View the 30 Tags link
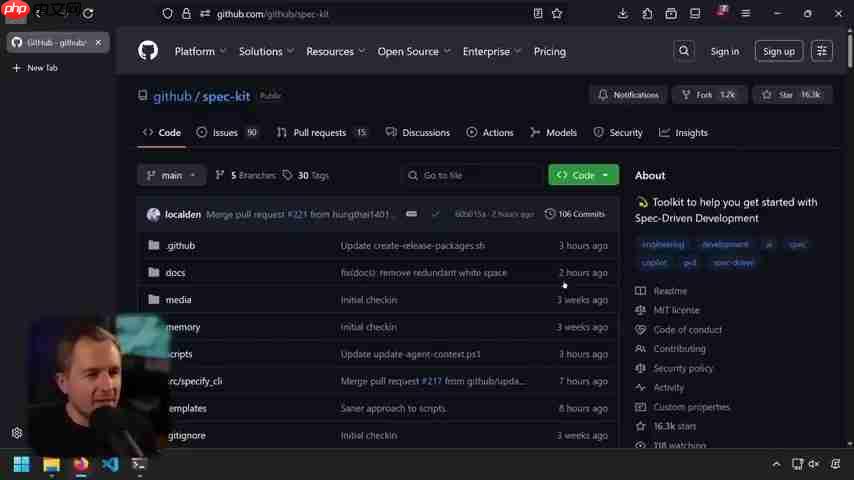854x480 pixels. tap(306, 175)
